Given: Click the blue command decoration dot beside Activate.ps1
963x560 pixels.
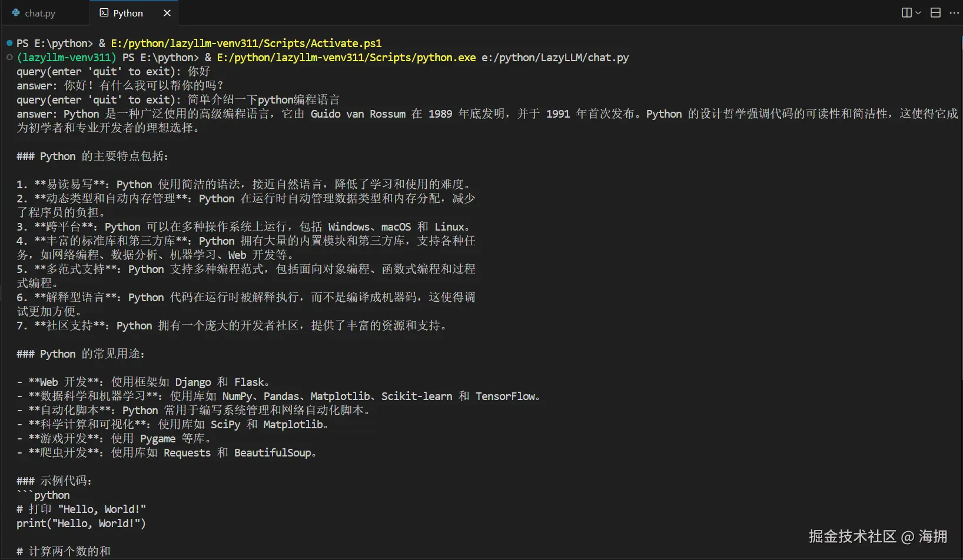Looking at the screenshot, I should click(9, 43).
